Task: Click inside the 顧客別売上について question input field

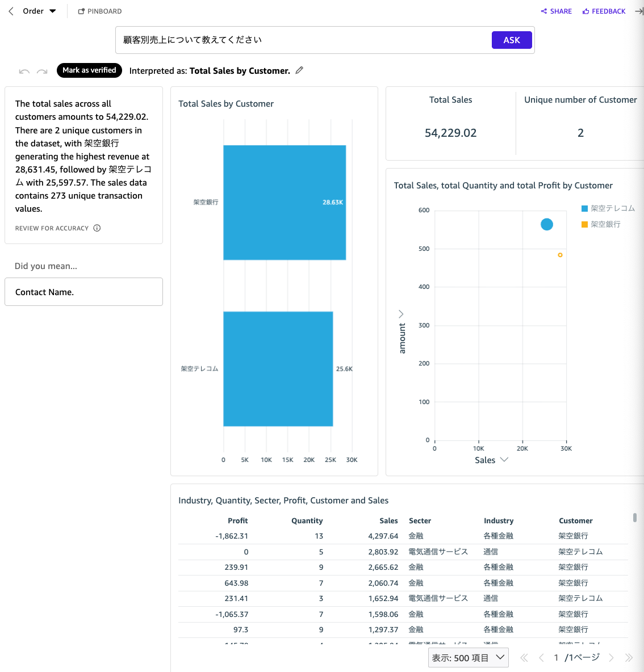Action: point(284,40)
